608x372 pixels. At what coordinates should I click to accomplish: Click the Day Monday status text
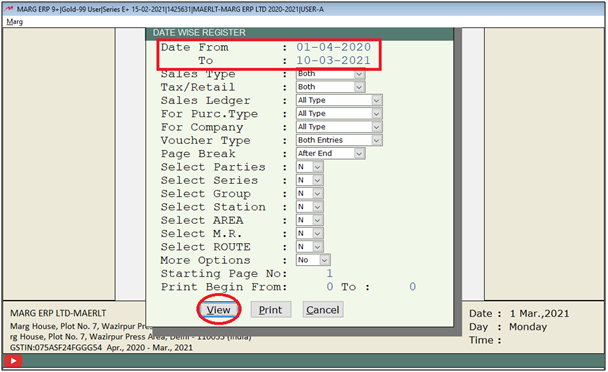(x=508, y=327)
